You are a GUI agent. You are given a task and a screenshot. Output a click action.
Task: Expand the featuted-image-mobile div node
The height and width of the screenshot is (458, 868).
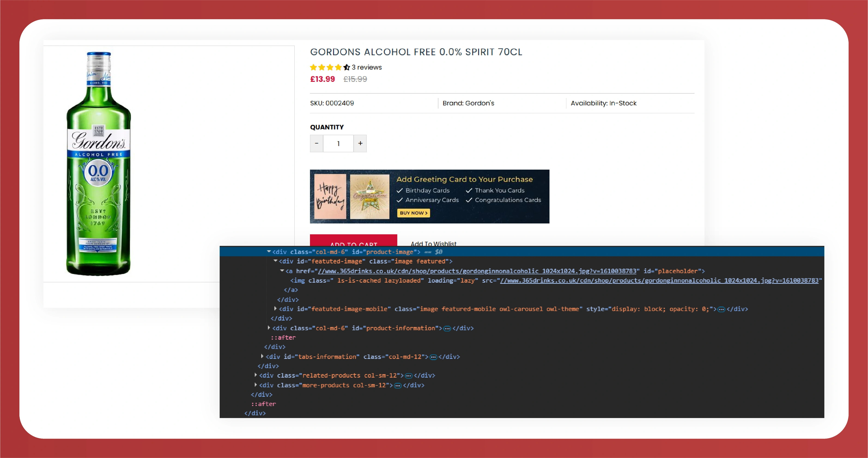point(275,308)
